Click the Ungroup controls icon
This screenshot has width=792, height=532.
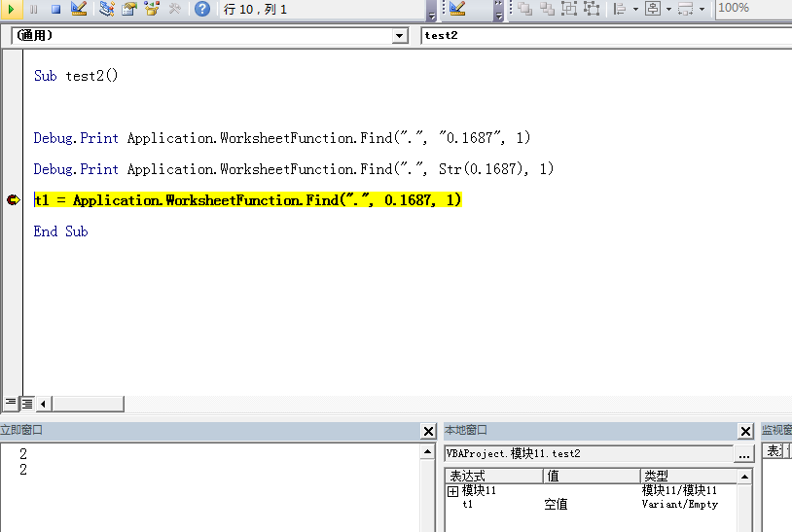592,9
